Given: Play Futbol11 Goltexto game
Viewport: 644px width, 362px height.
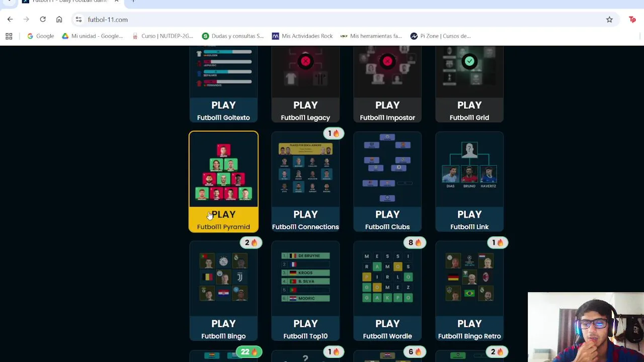Looking at the screenshot, I should 223,111.
